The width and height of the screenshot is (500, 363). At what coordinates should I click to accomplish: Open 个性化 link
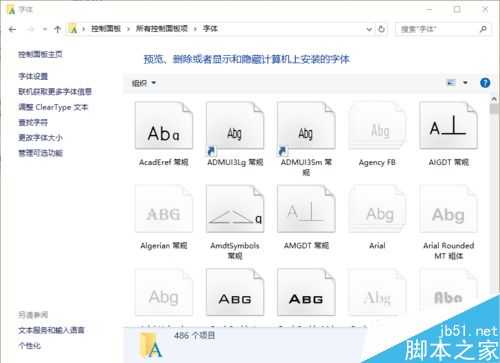pos(29,346)
